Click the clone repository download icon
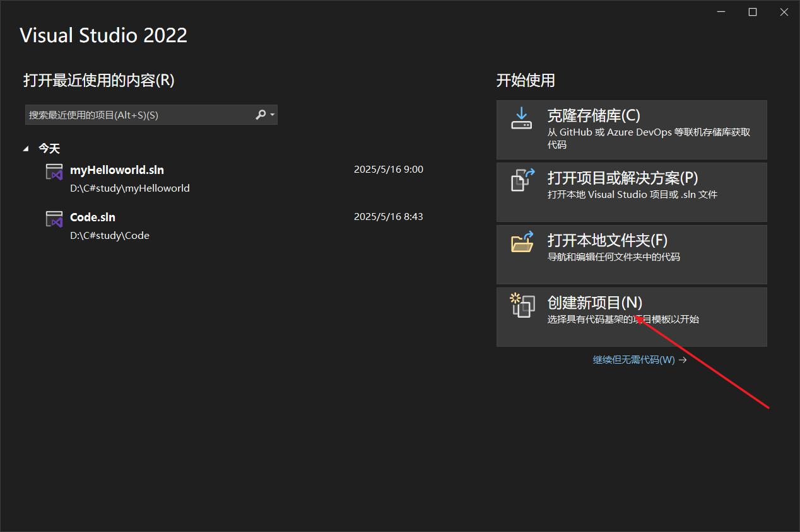 click(522, 118)
